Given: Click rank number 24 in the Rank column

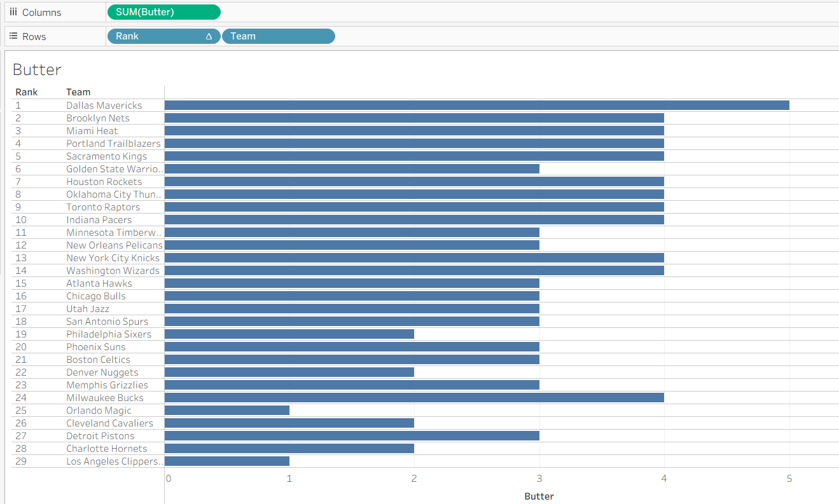Looking at the screenshot, I should coord(21,398).
